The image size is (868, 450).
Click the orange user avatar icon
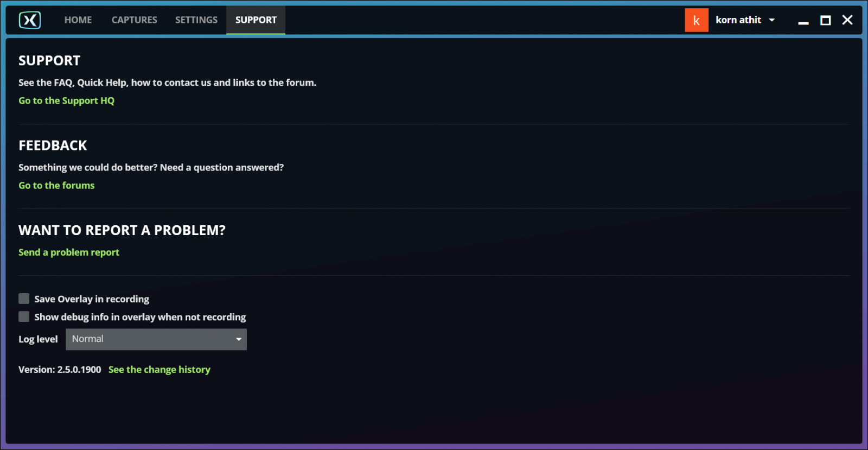pyautogui.click(x=696, y=20)
